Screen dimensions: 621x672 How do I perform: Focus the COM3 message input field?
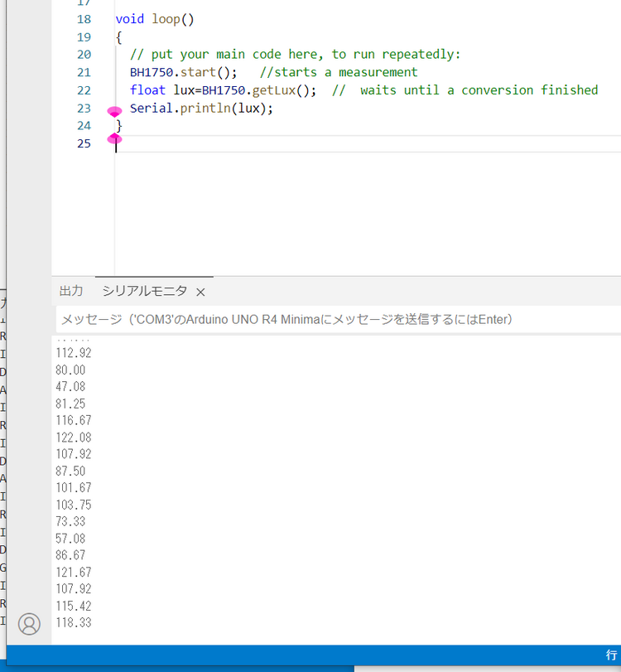point(331,319)
